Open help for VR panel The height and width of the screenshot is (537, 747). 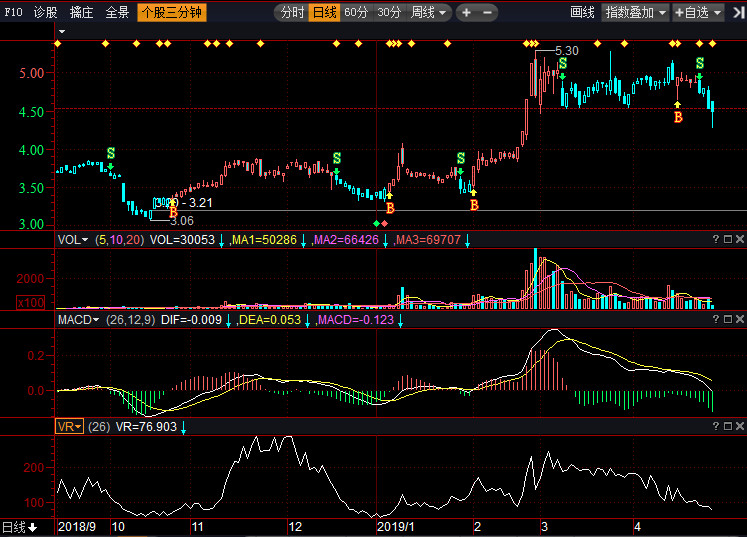[716, 426]
